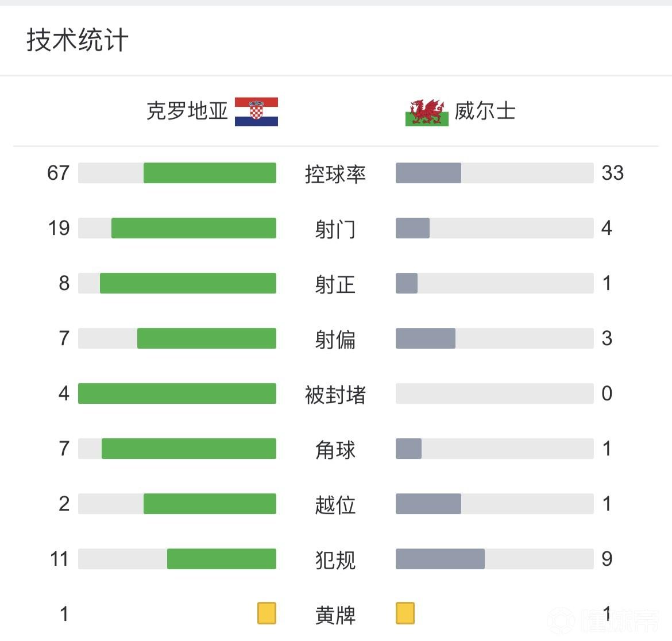This screenshot has width=672, height=641.
Task: Click Wales' gray shots-off-target bar
Action: click(x=426, y=338)
